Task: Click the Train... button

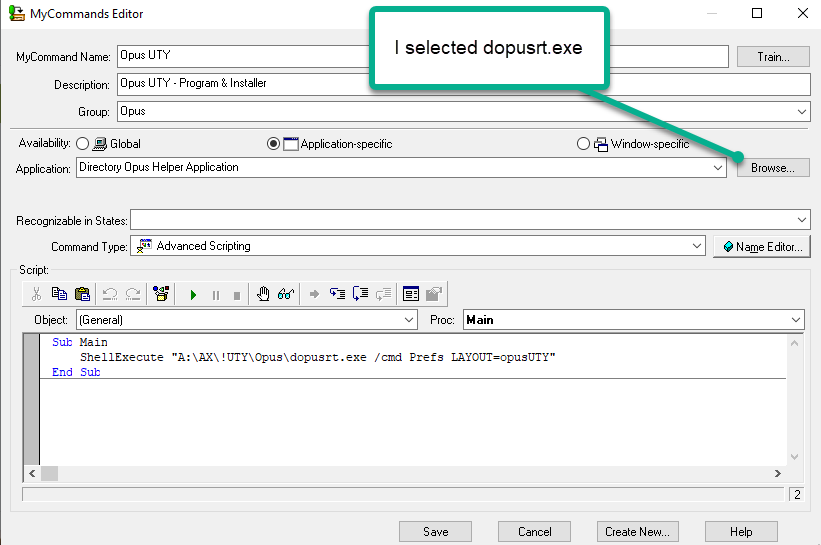Action: tap(773, 57)
